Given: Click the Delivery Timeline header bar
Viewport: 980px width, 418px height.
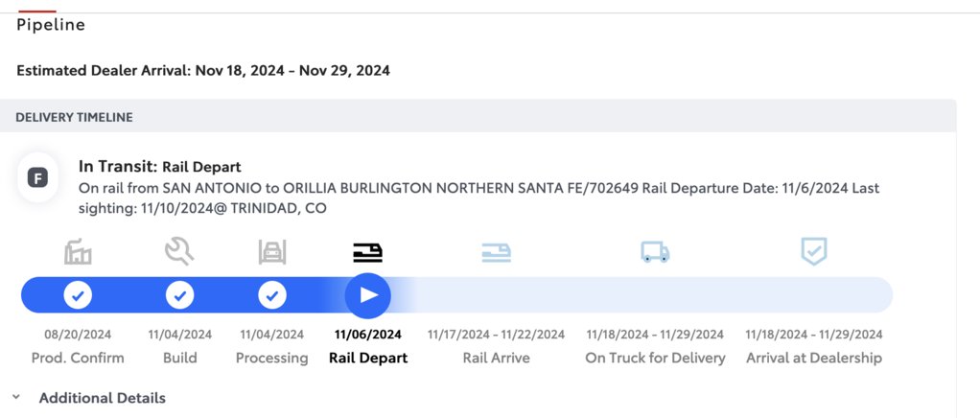Looking at the screenshot, I should pos(478,117).
